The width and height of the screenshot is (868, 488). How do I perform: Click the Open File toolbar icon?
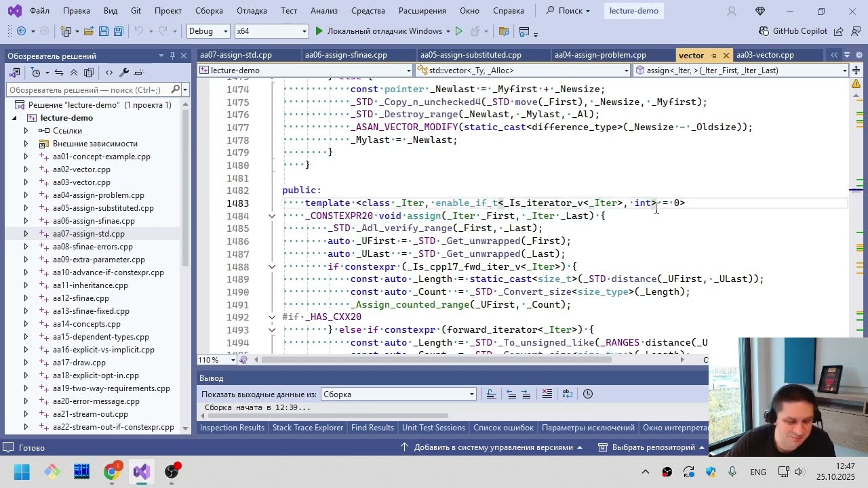coord(88,31)
